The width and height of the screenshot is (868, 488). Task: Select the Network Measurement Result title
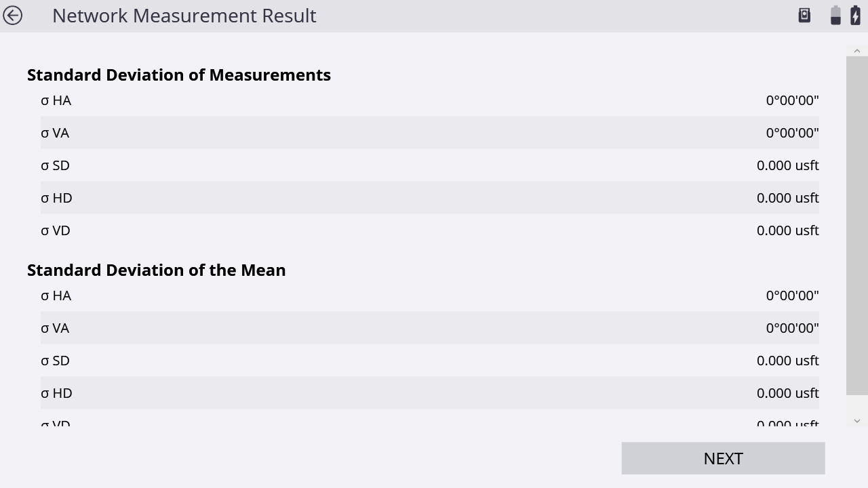(x=184, y=16)
